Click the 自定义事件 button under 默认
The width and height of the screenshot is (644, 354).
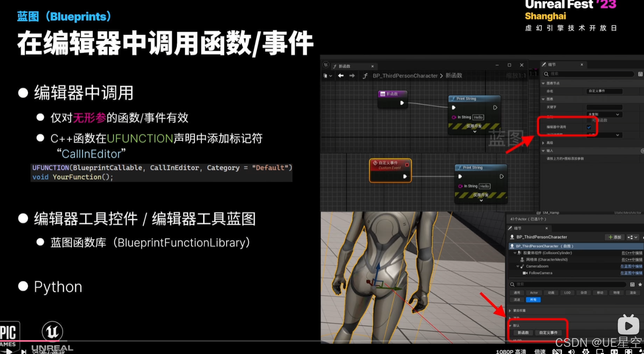548,333
